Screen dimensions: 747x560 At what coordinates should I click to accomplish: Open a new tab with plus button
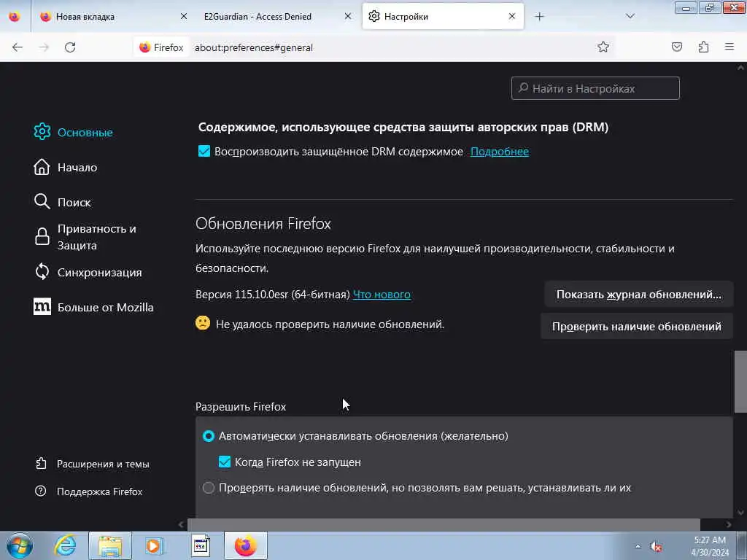[539, 16]
